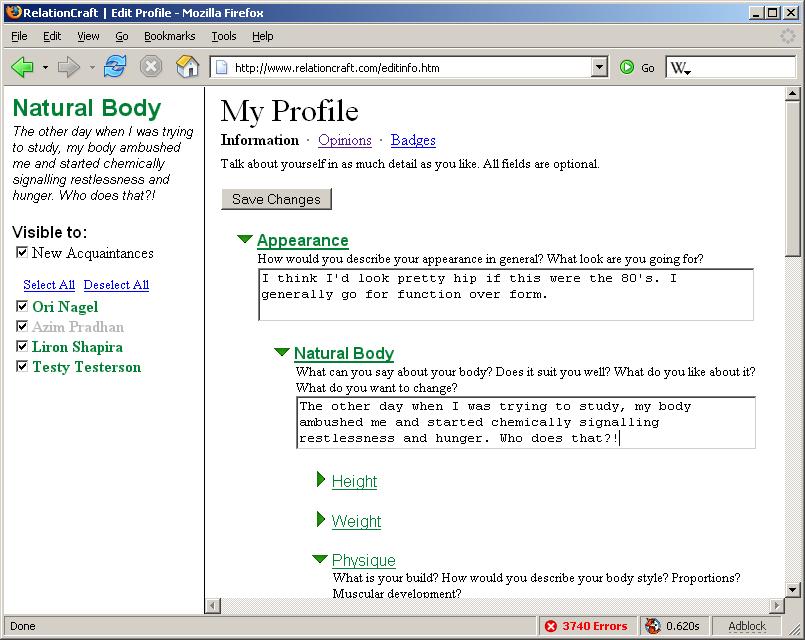Viewport: 805px width, 640px height.
Task: Click the Deselect All link
Action: click(116, 285)
